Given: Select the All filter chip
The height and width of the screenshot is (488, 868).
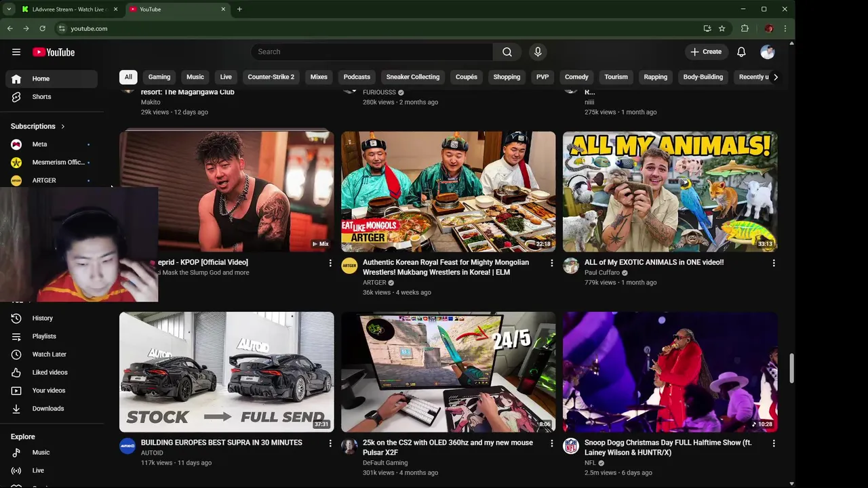Looking at the screenshot, I should click(128, 77).
